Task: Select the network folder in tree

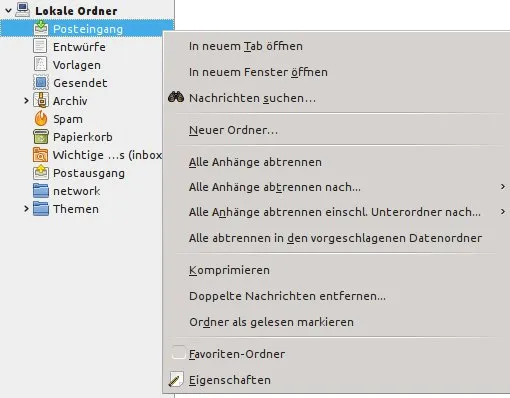Action: pos(76,191)
